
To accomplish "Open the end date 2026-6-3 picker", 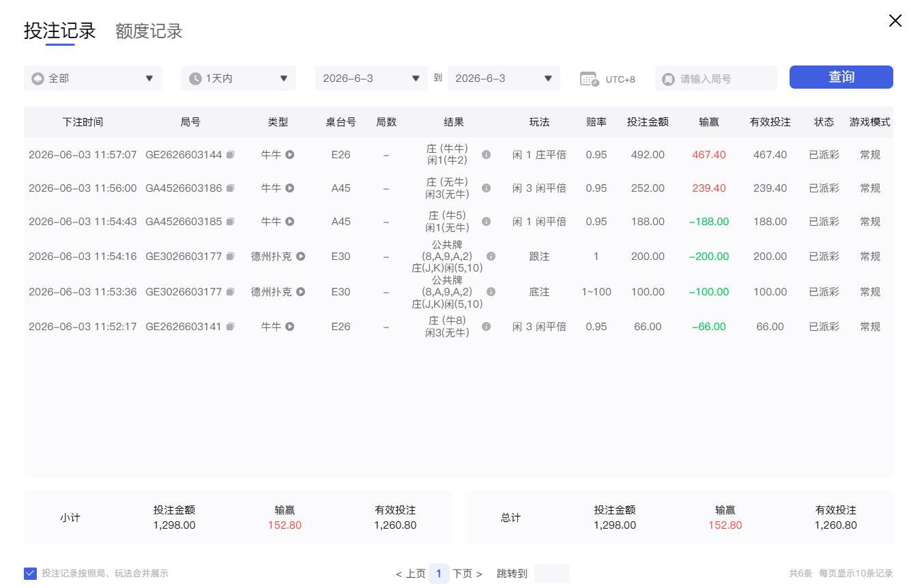I will pyautogui.click(x=504, y=78).
